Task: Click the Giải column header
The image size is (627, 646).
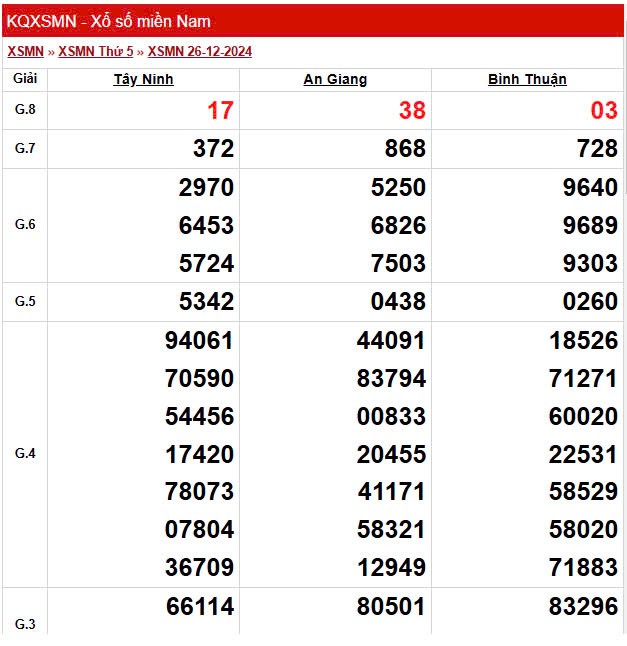Action: tap(25, 79)
